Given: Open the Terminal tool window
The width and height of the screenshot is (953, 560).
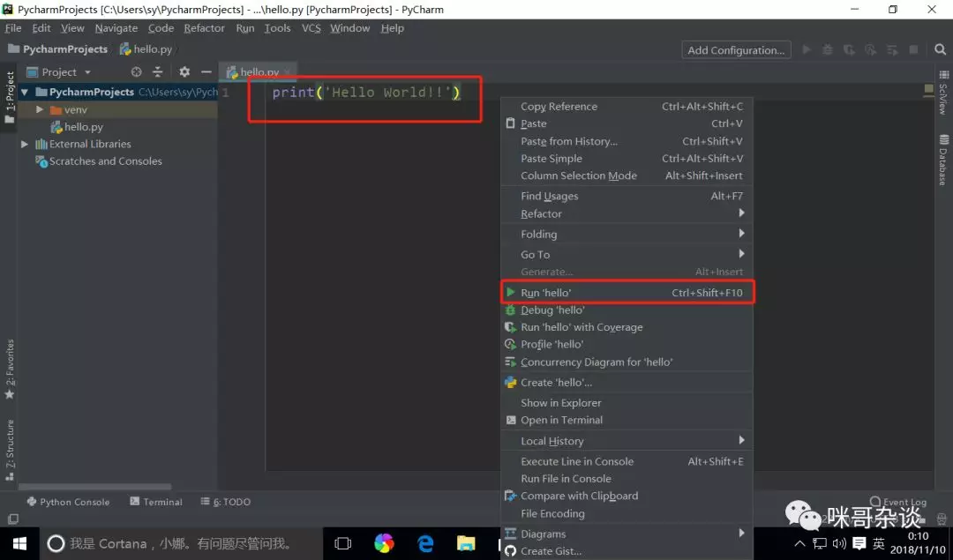Looking at the screenshot, I should click(155, 502).
